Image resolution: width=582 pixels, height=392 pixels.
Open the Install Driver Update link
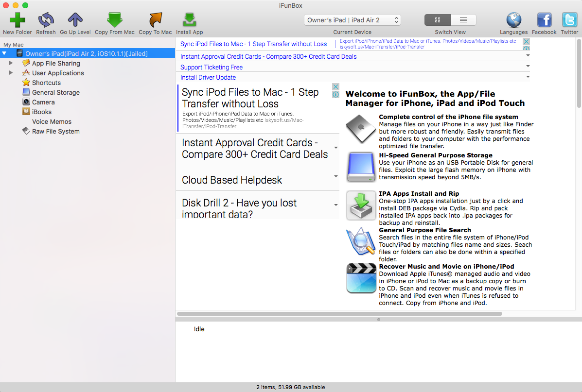click(x=208, y=78)
